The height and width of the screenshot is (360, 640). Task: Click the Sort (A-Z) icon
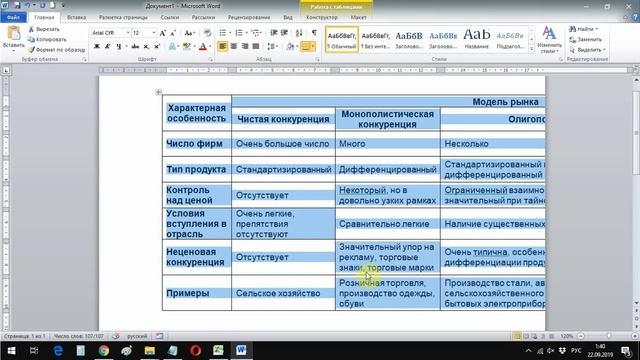299,33
